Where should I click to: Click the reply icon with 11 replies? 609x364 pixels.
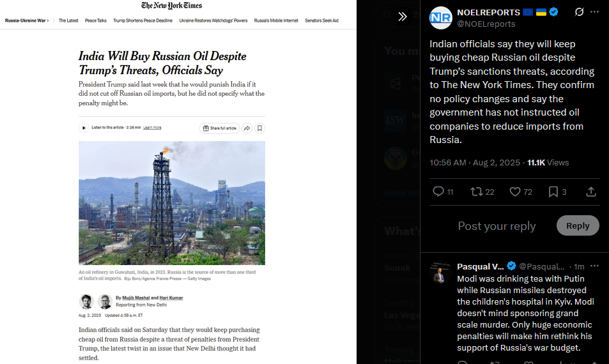pos(443,192)
